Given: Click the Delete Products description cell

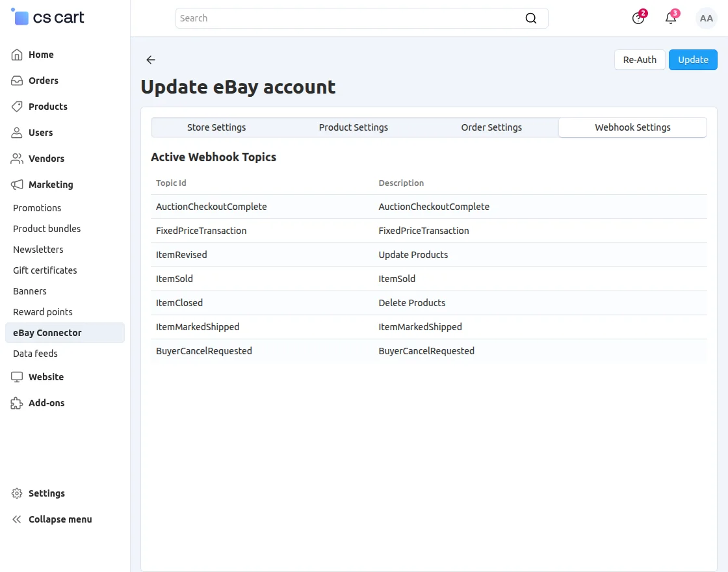Looking at the screenshot, I should click(x=412, y=303).
